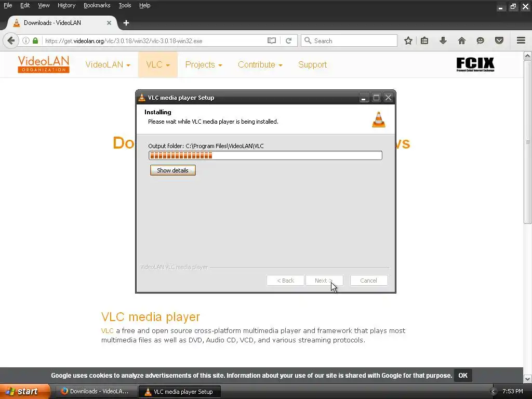Reload the page with refresh icon
Viewport: 532px width, 399px height.
(x=288, y=41)
